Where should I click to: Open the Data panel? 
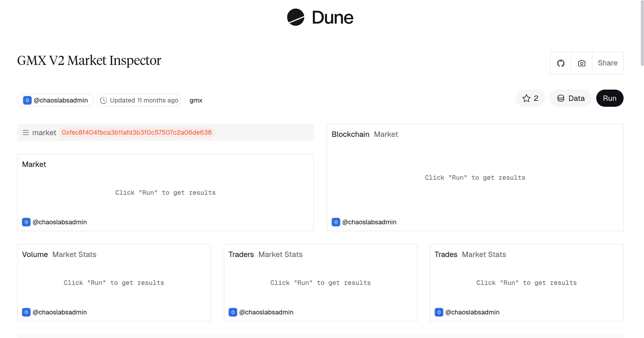tap(571, 98)
